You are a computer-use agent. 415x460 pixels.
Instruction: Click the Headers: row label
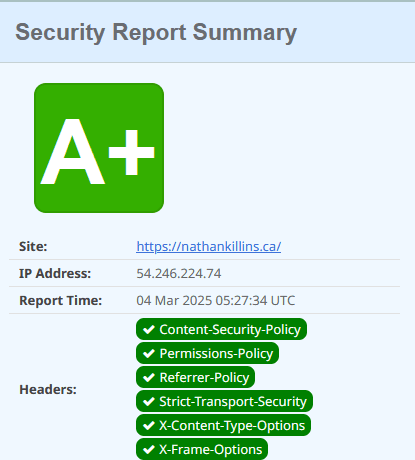(x=48, y=389)
